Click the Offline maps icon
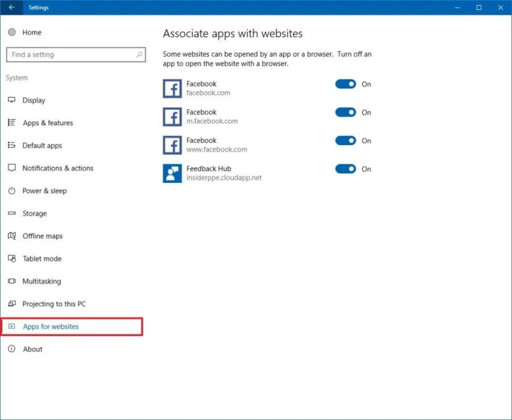The height and width of the screenshot is (420, 512). click(12, 235)
